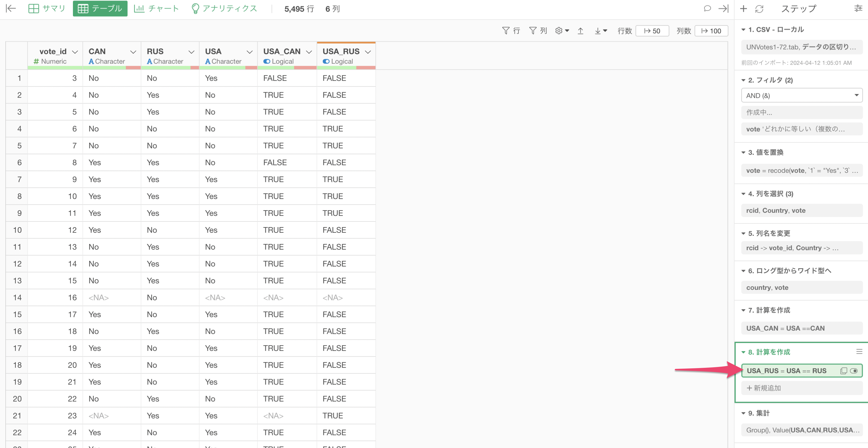Switch to the サマリ tab
This screenshot has height=448, width=868.
coord(46,8)
